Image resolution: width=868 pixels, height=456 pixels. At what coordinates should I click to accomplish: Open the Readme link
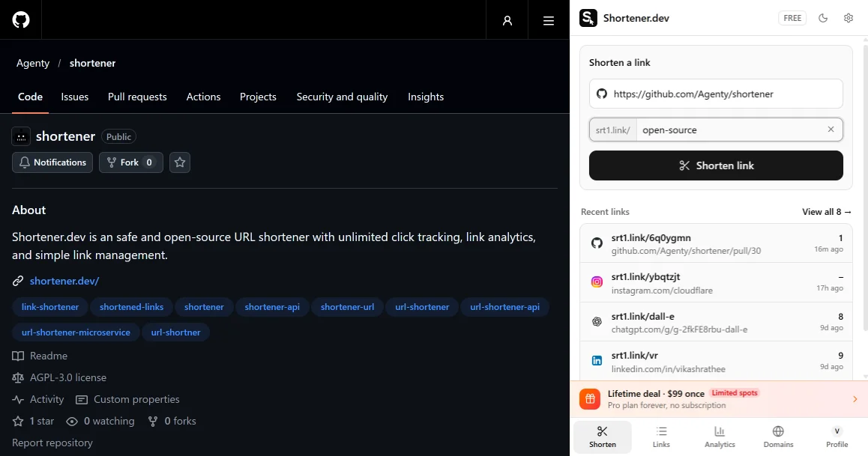(x=40, y=356)
